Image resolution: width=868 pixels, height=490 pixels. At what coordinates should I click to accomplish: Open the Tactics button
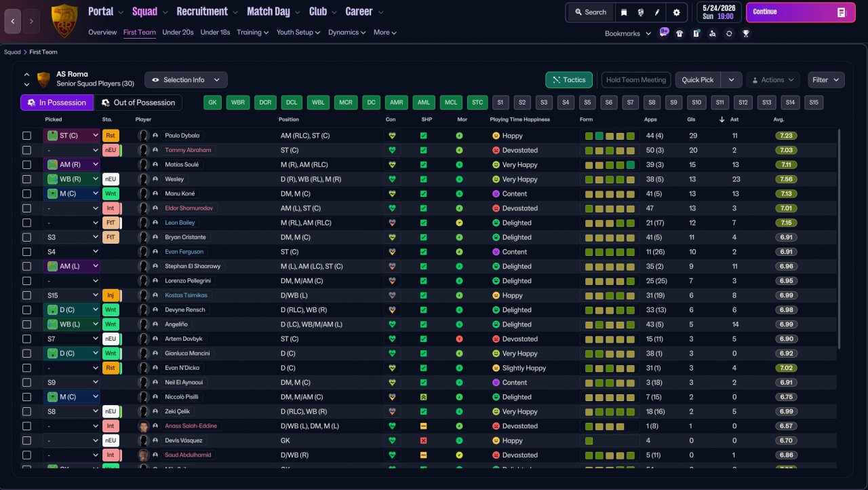click(x=569, y=80)
